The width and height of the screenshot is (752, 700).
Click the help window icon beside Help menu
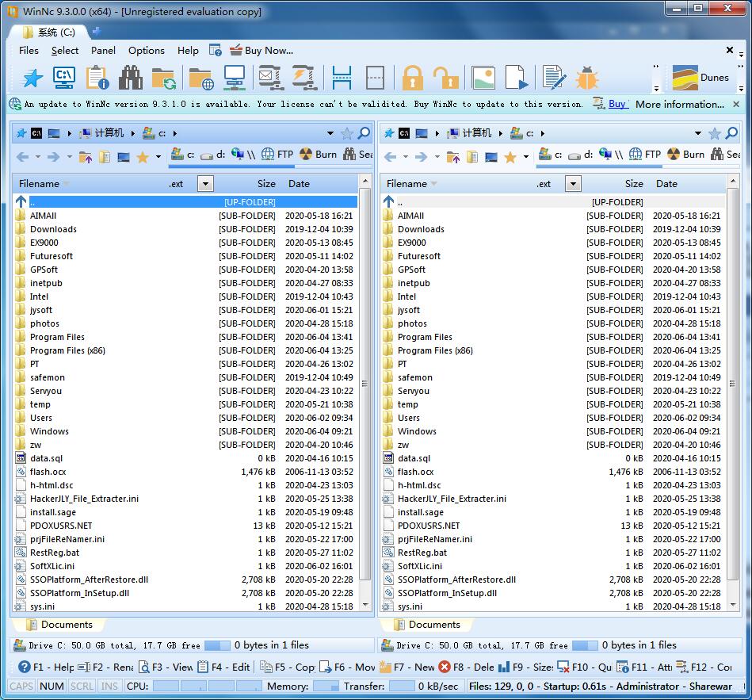(x=216, y=51)
